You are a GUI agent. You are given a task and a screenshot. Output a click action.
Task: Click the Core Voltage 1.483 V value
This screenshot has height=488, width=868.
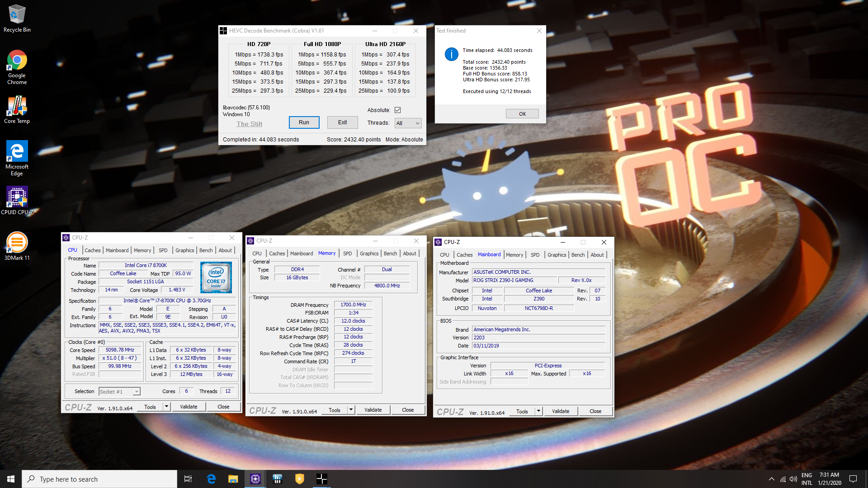click(177, 290)
